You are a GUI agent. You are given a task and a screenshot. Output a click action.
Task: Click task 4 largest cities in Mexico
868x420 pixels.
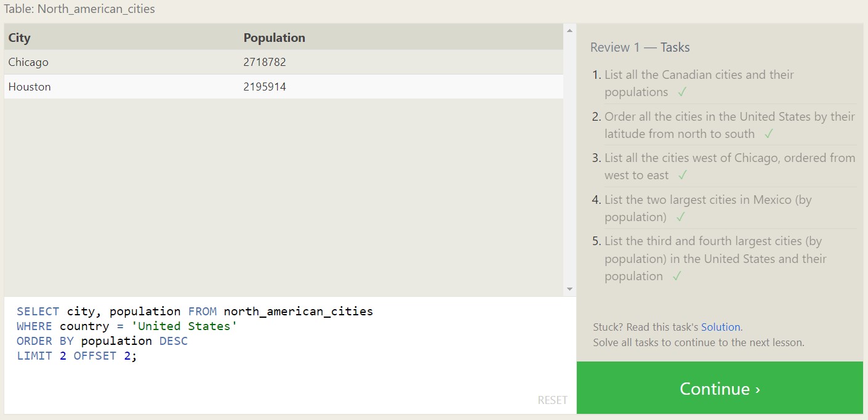pyautogui.click(x=708, y=208)
